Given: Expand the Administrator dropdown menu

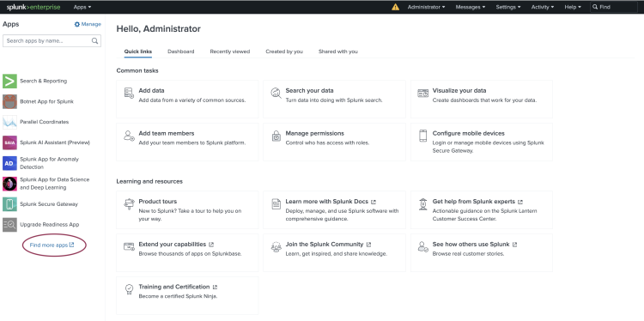Looking at the screenshot, I should click(x=426, y=7).
